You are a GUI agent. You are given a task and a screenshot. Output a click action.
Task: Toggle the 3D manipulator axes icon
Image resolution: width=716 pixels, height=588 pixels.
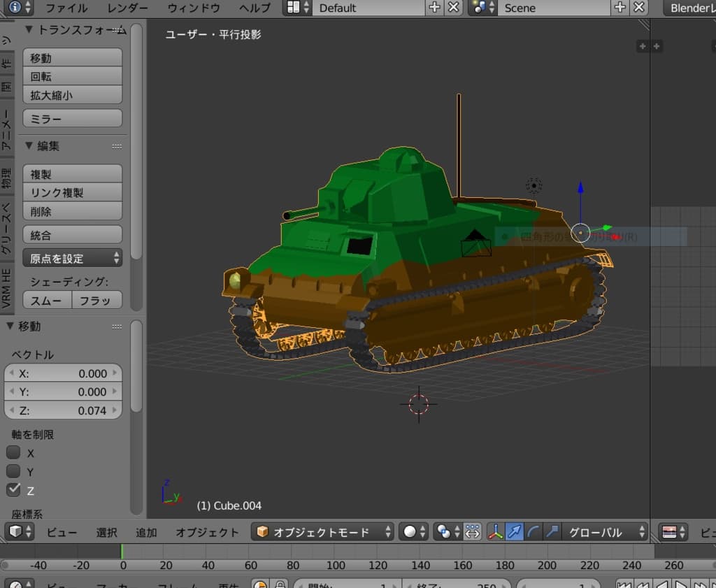click(495, 532)
